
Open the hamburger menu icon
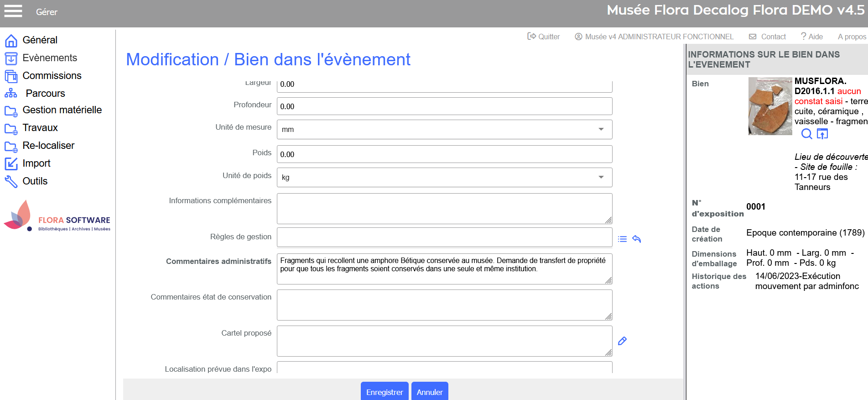(x=13, y=11)
